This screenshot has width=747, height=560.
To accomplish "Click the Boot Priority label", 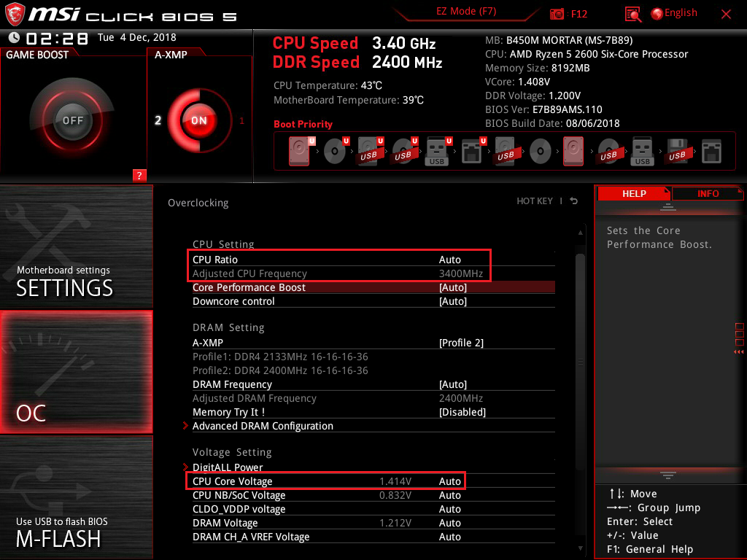I will 303,124.
